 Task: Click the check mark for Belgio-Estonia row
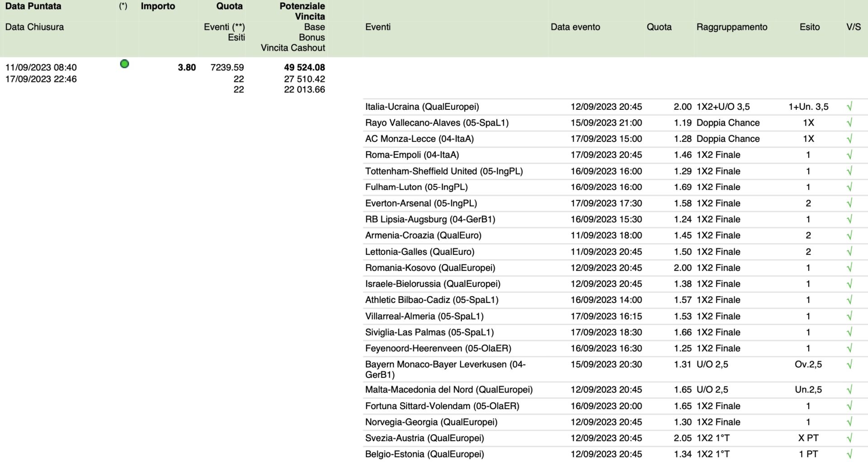point(849,454)
